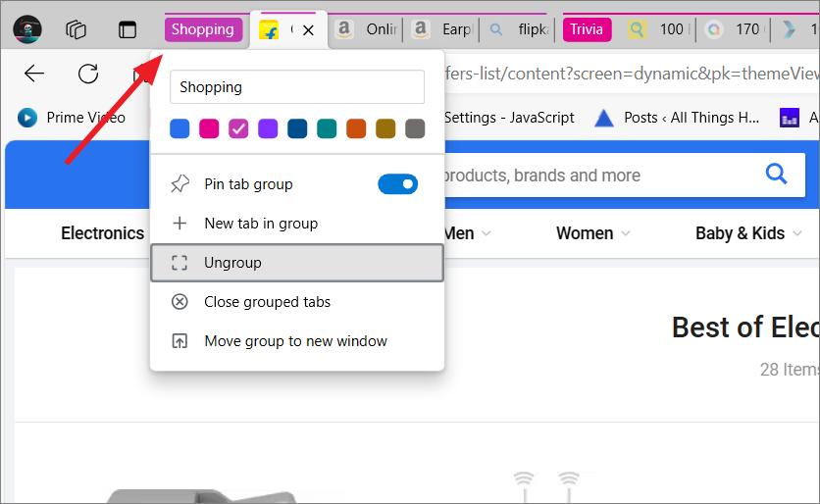Screen dimensions: 820x504
Task: Turn off Pin tab group switch
Action: 398,184
